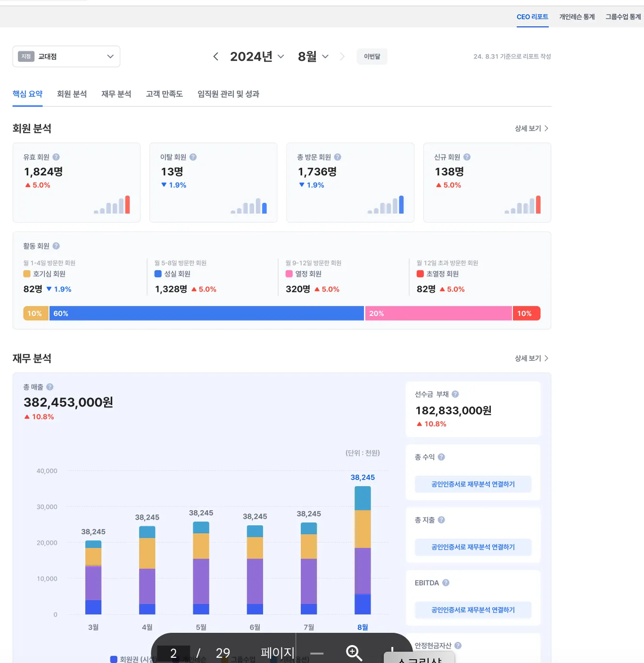Click the blue 60% segment of activity bar

click(x=206, y=314)
